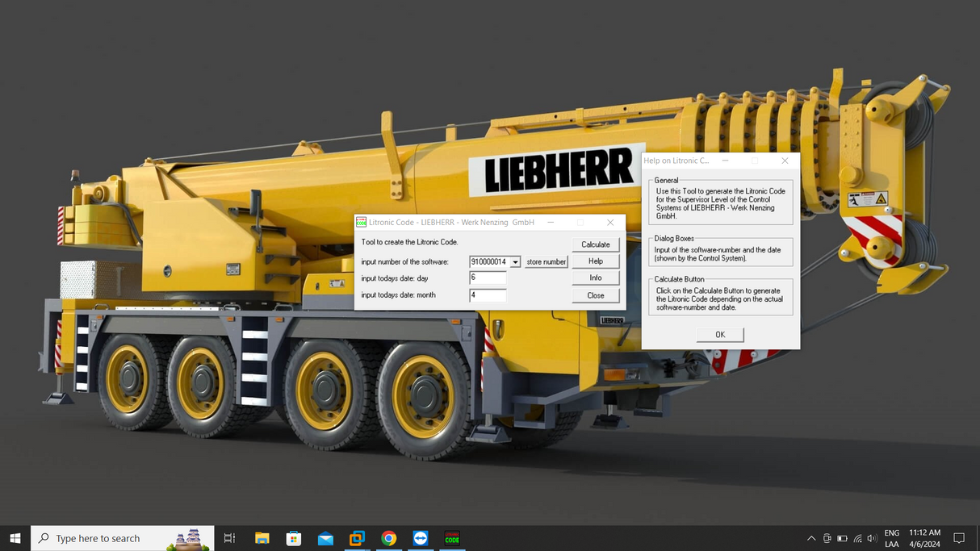Open Google Chrome from the taskbar

pos(388,538)
